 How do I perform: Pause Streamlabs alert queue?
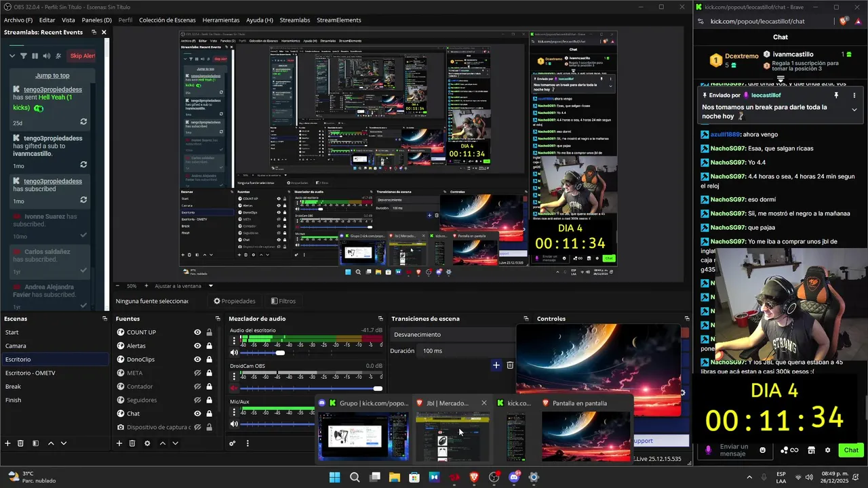pyautogui.click(x=35, y=56)
